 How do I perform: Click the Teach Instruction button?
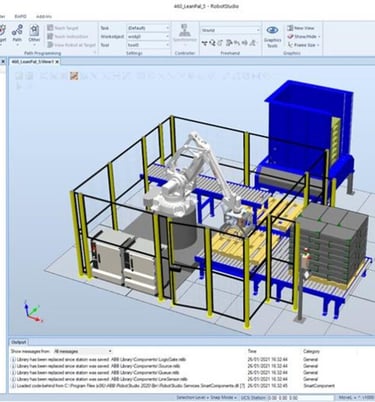click(68, 36)
